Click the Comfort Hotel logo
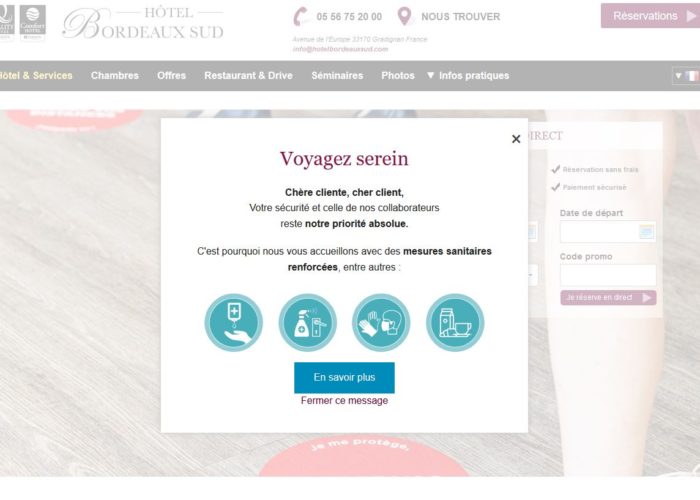 [x=33, y=22]
